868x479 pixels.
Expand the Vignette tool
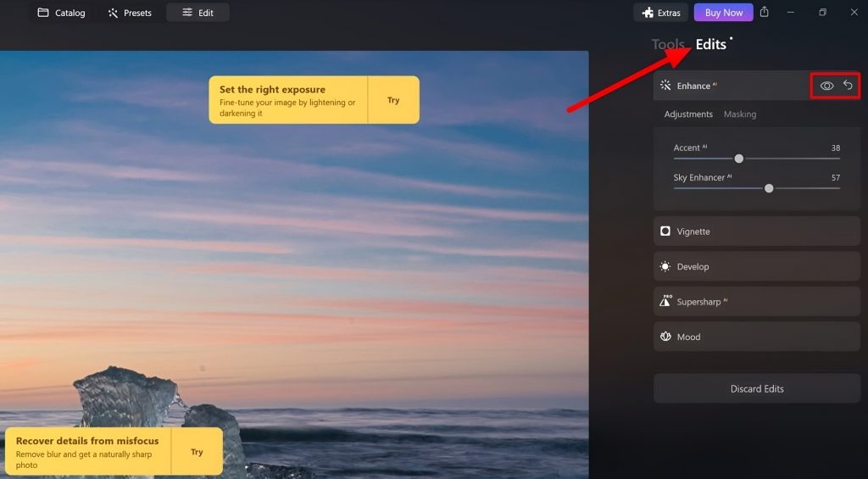757,231
